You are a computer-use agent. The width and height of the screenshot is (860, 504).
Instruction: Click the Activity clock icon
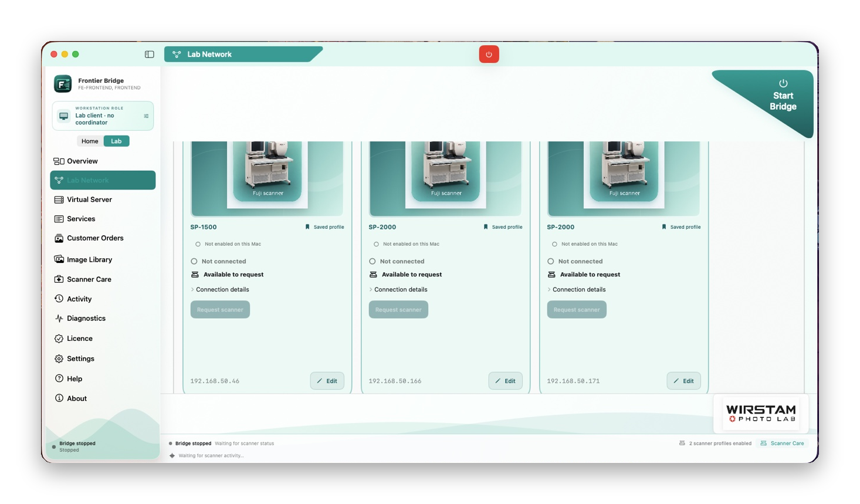[x=59, y=299]
